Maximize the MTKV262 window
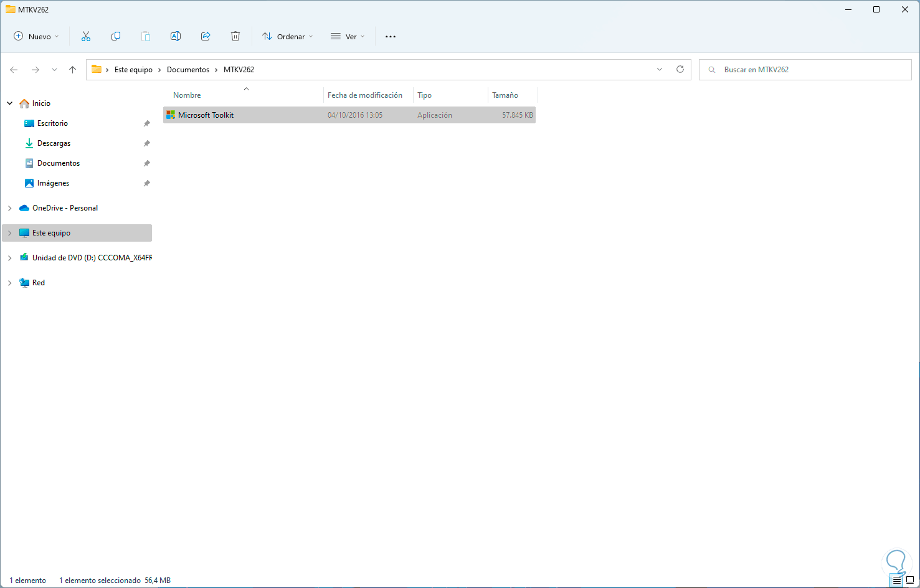 [x=876, y=9]
